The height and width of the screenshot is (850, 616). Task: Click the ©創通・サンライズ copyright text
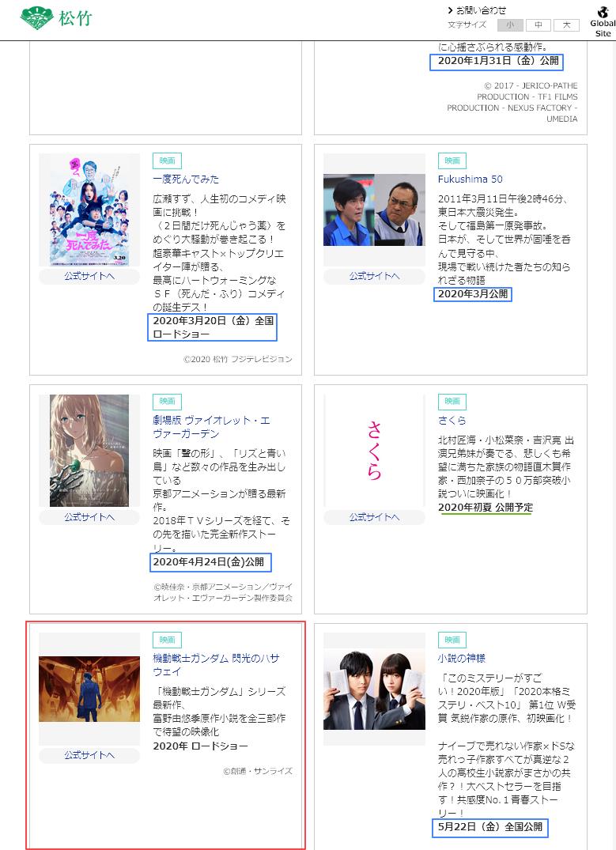[258, 771]
